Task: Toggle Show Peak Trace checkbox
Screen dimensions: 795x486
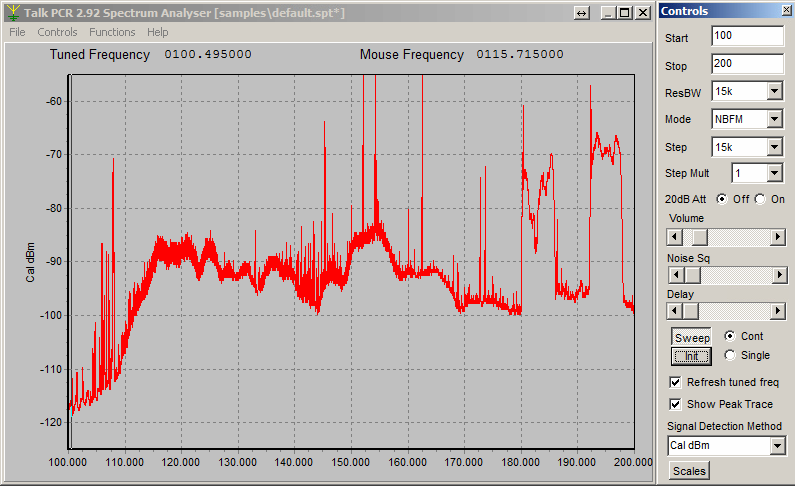Action: click(675, 404)
